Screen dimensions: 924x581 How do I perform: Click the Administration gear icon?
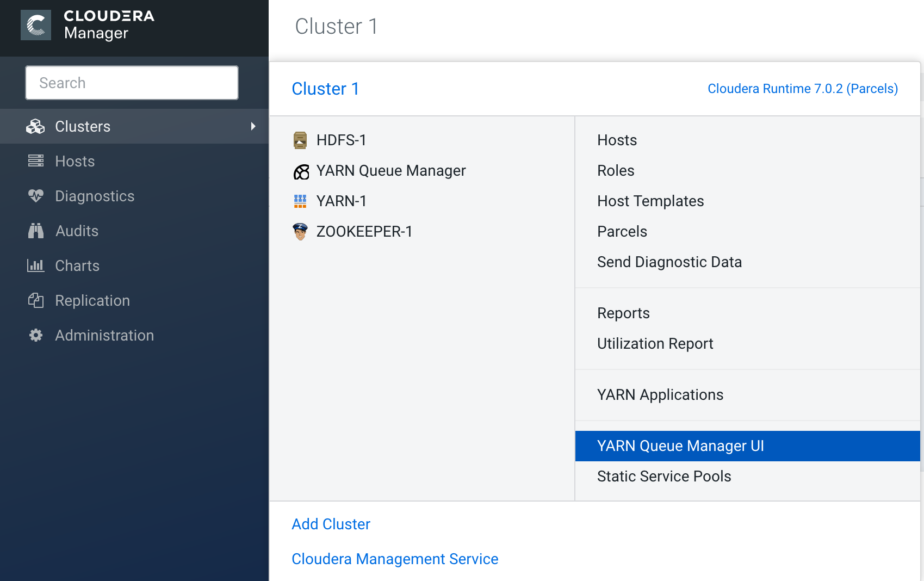[x=36, y=335]
